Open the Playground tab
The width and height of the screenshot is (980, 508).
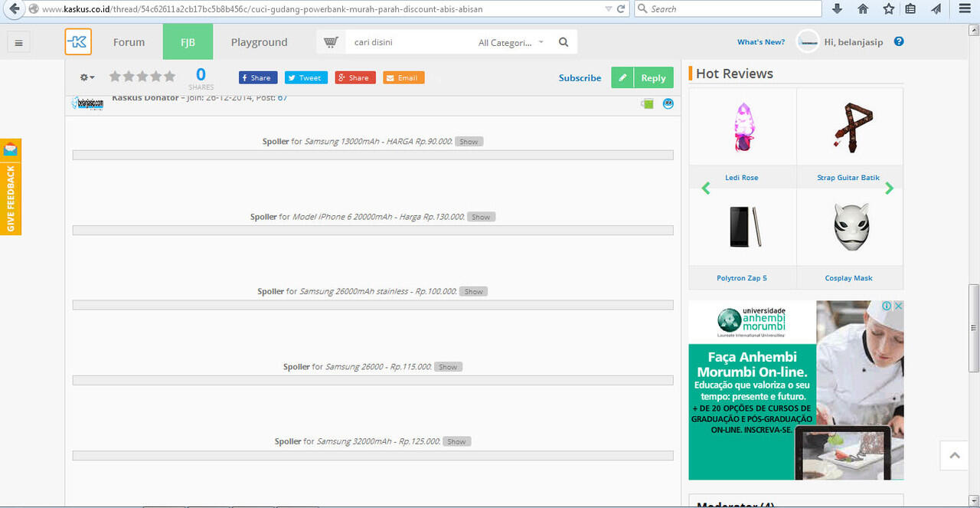[x=260, y=42]
